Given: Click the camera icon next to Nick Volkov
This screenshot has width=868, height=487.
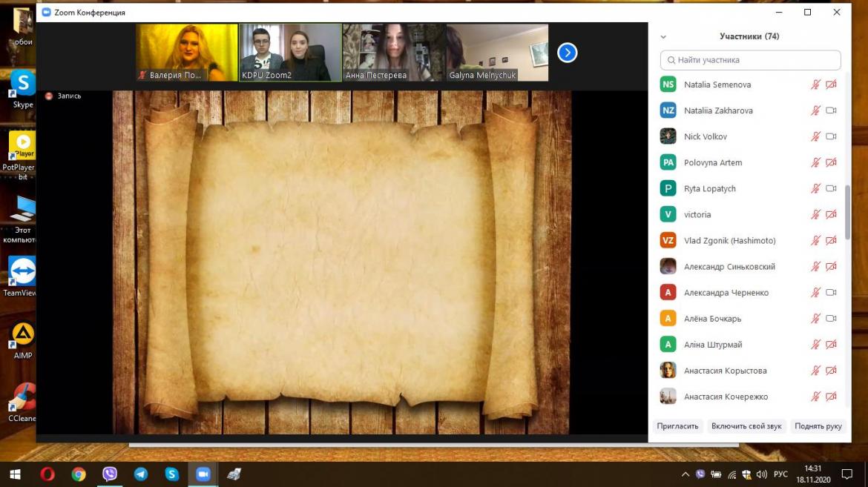Looking at the screenshot, I should pos(831,136).
